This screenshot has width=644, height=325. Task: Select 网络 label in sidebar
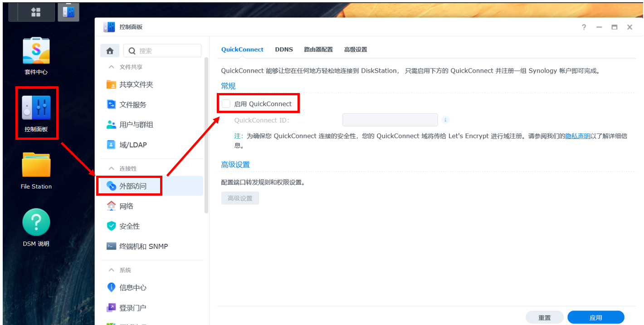[x=126, y=206]
